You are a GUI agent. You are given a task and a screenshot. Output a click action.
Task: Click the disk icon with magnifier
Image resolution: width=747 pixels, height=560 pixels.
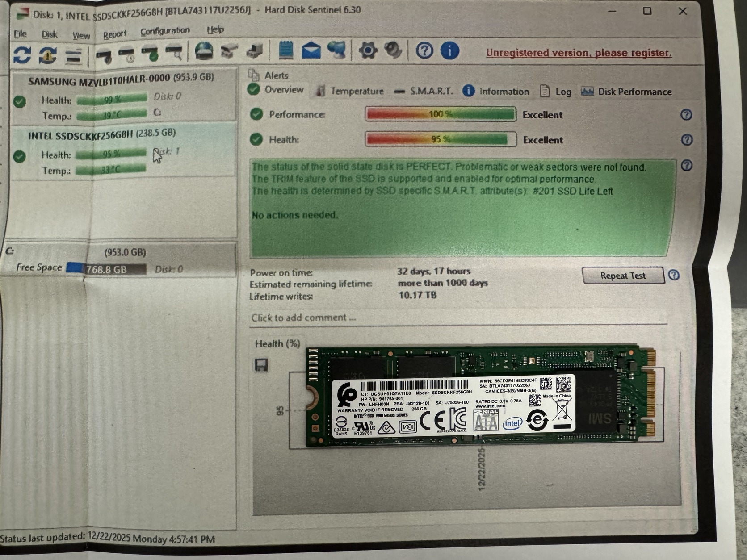click(x=174, y=53)
